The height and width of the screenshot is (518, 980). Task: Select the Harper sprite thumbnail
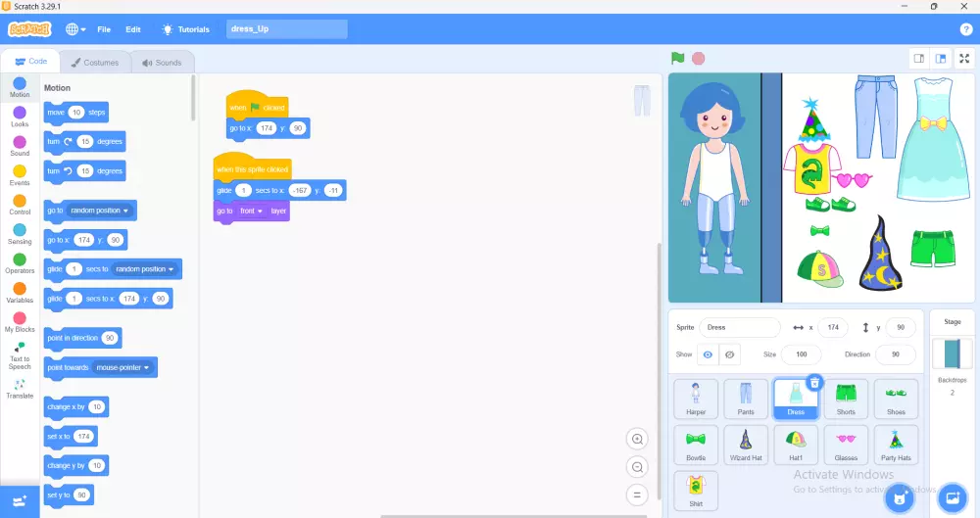click(x=696, y=399)
